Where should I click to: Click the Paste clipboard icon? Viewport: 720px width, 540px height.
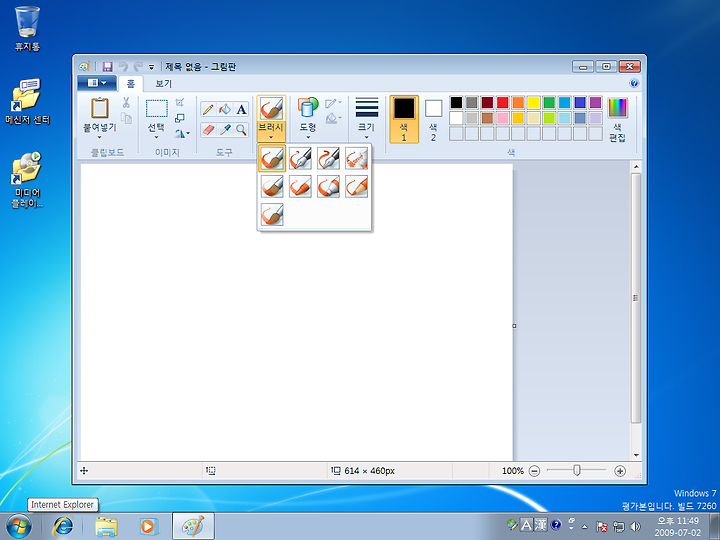(100, 108)
